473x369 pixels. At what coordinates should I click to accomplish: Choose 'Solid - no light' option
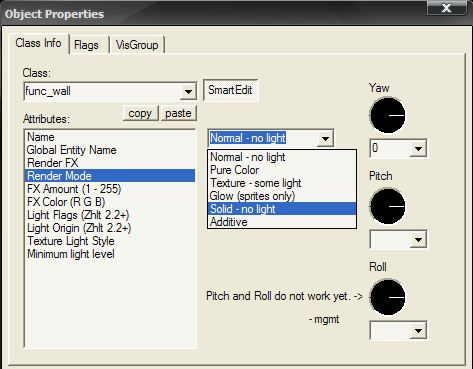[282, 209]
